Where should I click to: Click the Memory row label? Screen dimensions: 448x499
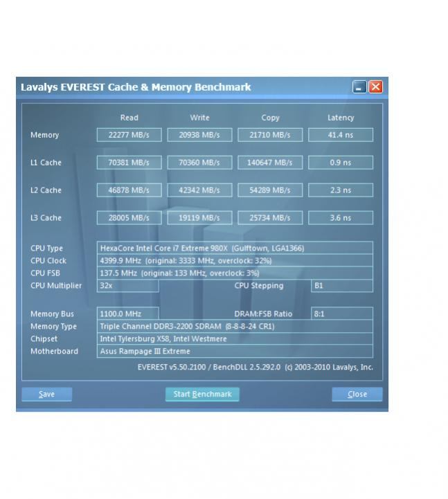[44, 135]
